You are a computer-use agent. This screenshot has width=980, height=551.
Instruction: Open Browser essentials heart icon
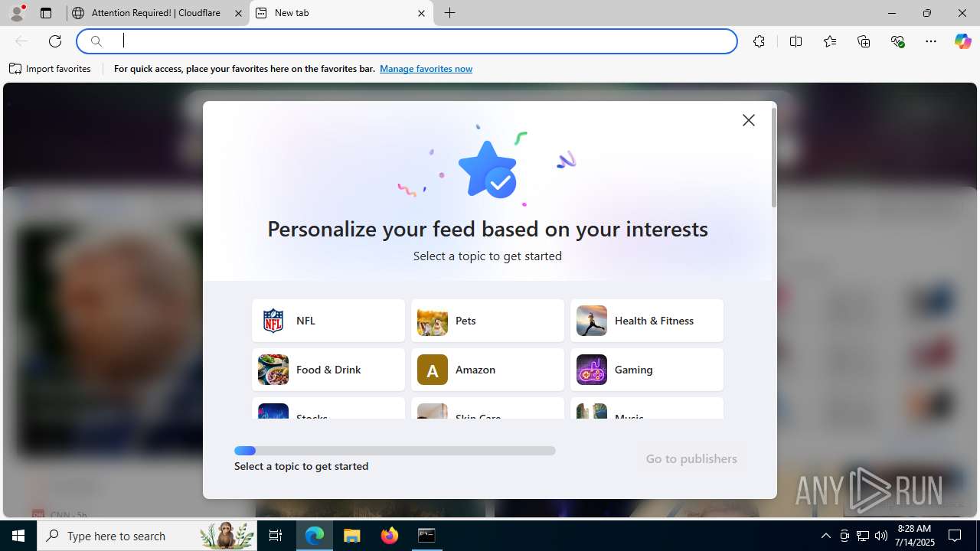pyautogui.click(x=898, y=41)
